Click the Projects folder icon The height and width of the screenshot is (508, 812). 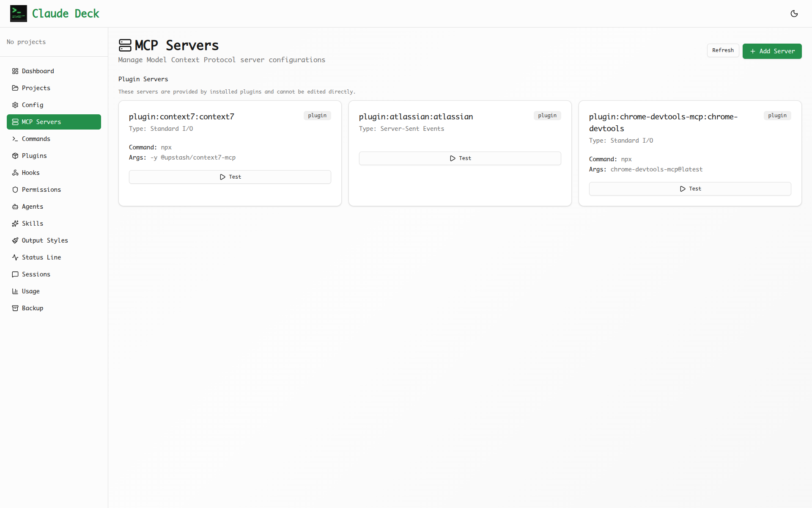coord(15,88)
